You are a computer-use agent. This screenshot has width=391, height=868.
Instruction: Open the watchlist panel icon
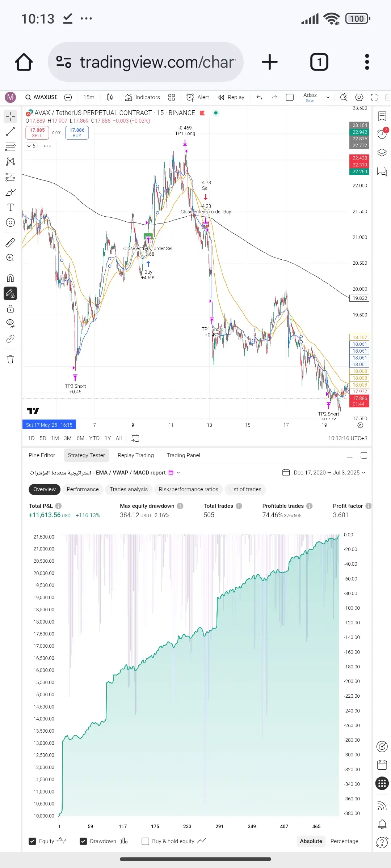pos(382,116)
